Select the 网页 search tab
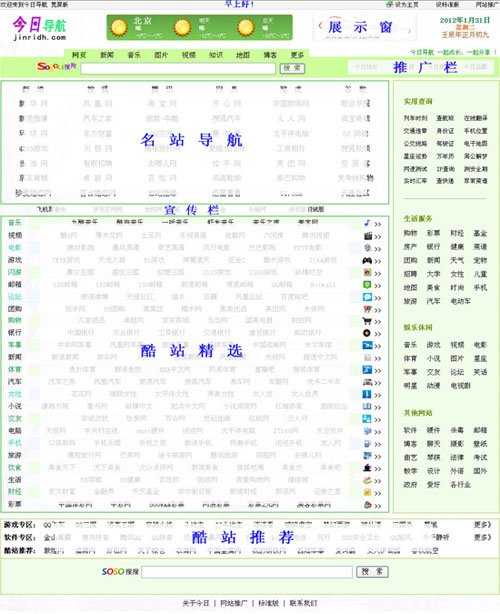Screen dimensions: 500x614 tap(79, 55)
